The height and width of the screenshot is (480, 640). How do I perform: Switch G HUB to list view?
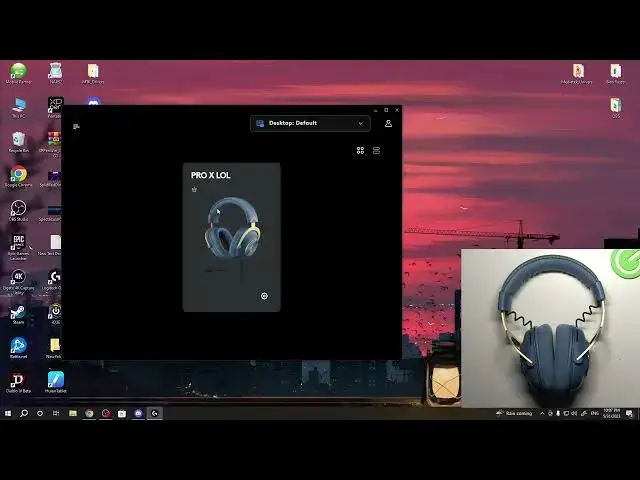[x=376, y=151]
